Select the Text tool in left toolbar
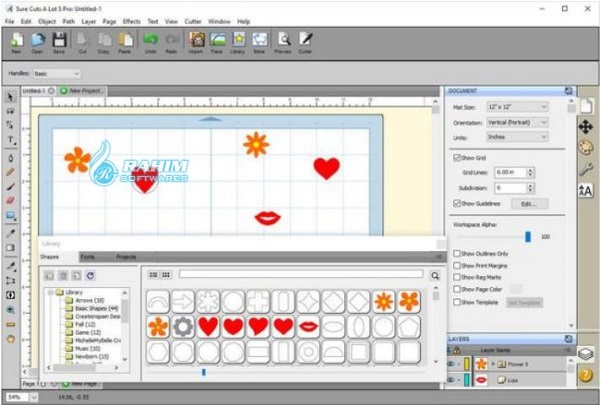Viewport: 600px width, 405px height. (11, 140)
